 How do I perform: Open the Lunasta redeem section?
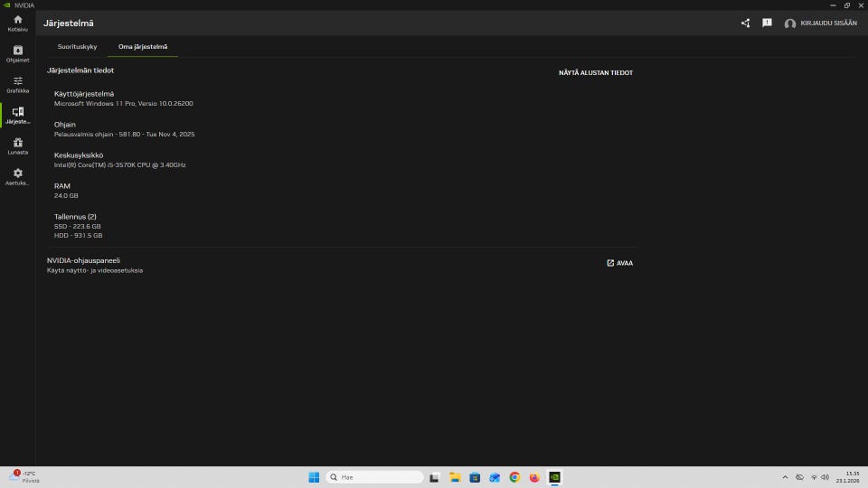(x=18, y=146)
